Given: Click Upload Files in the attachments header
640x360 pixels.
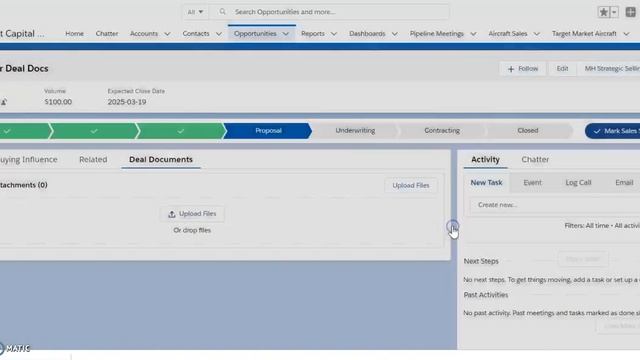Looking at the screenshot, I should coord(411,185).
